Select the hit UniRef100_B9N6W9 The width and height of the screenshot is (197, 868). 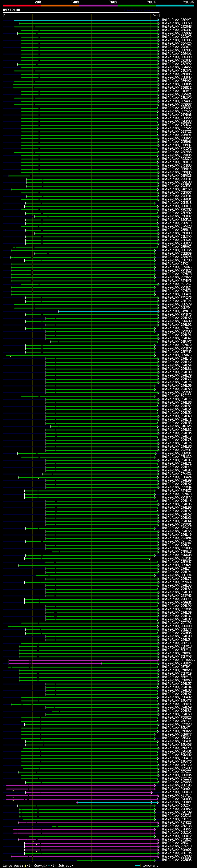(177, 321)
